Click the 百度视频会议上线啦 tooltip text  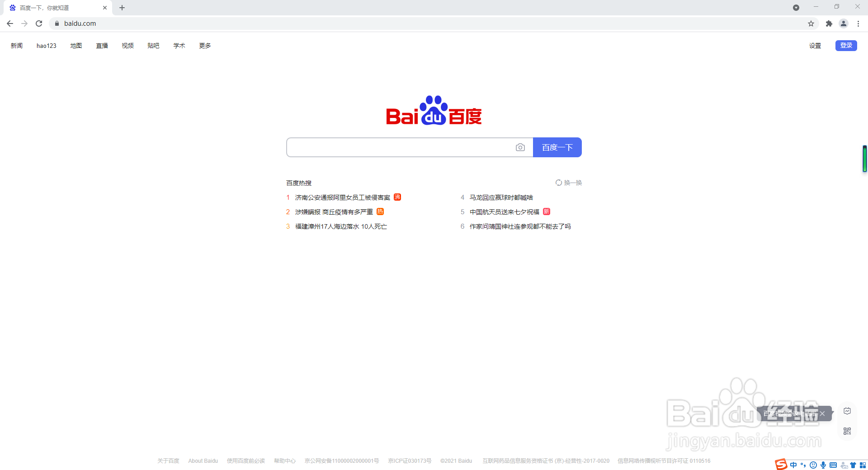click(x=790, y=414)
